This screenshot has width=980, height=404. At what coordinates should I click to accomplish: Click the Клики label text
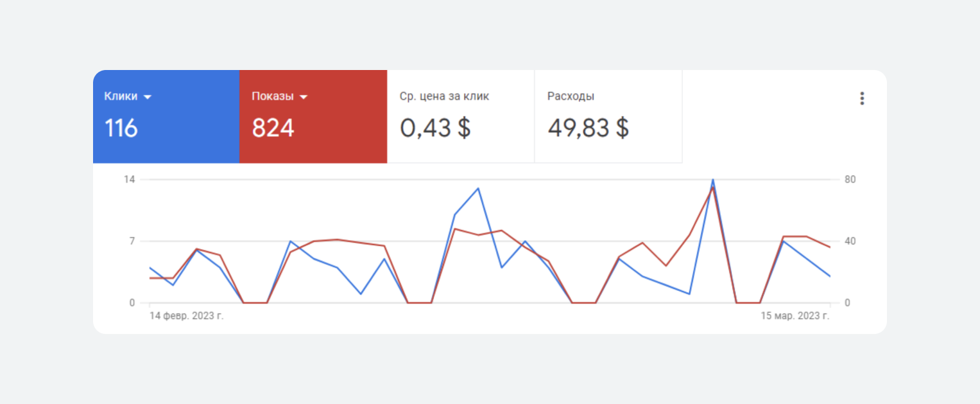[121, 96]
